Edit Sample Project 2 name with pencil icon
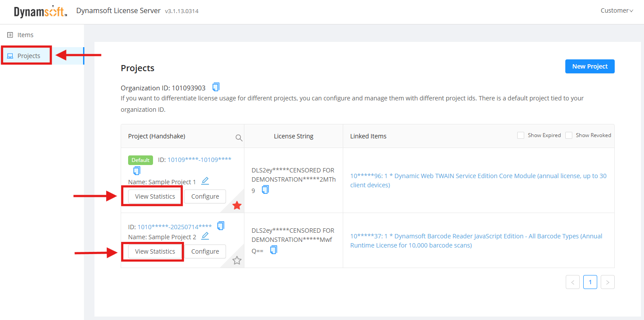The height and width of the screenshot is (320, 644). (205, 236)
